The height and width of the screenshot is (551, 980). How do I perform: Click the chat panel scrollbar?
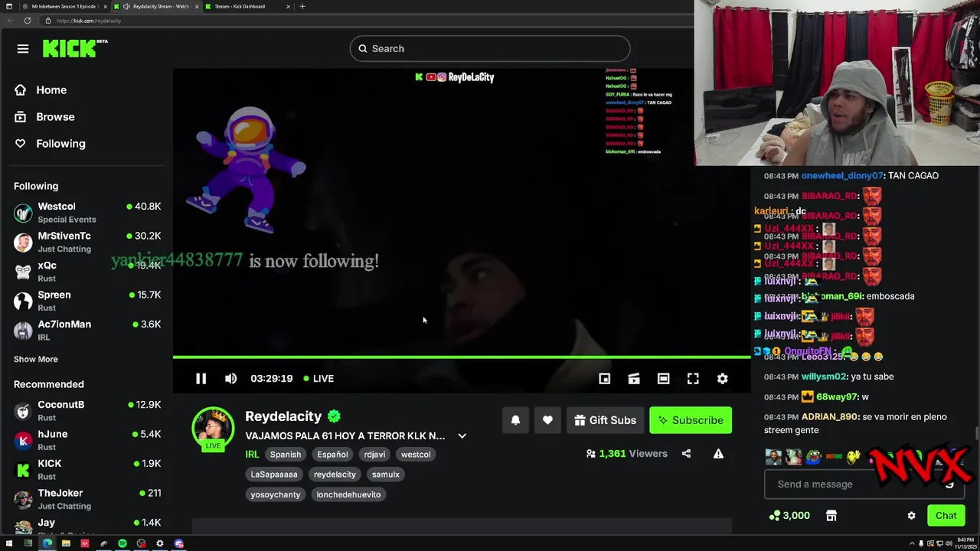coord(977,434)
